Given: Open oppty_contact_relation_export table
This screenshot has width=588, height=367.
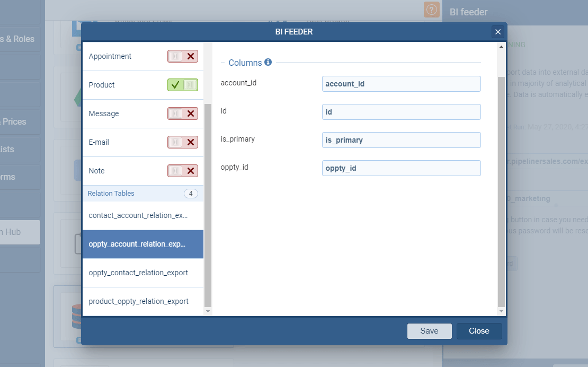Looking at the screenshot, I should (x=138, y=273).
